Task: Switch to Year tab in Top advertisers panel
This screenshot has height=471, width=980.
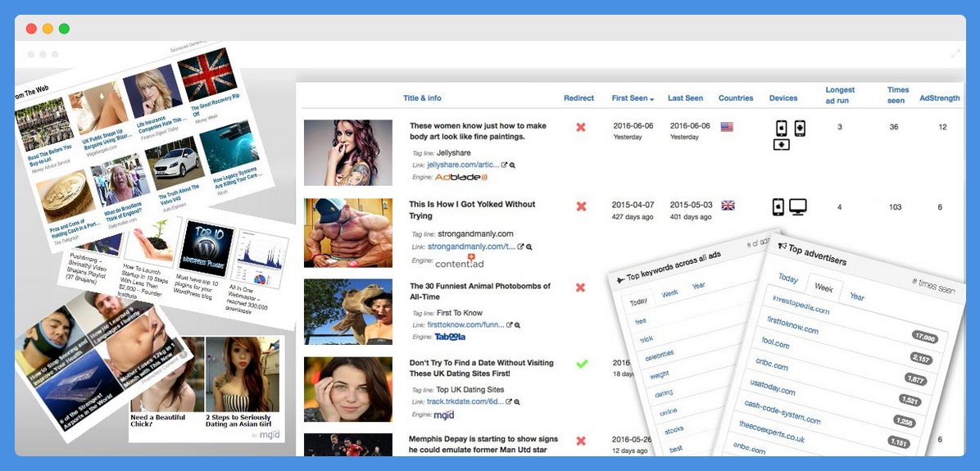Action: click(857, 296)
